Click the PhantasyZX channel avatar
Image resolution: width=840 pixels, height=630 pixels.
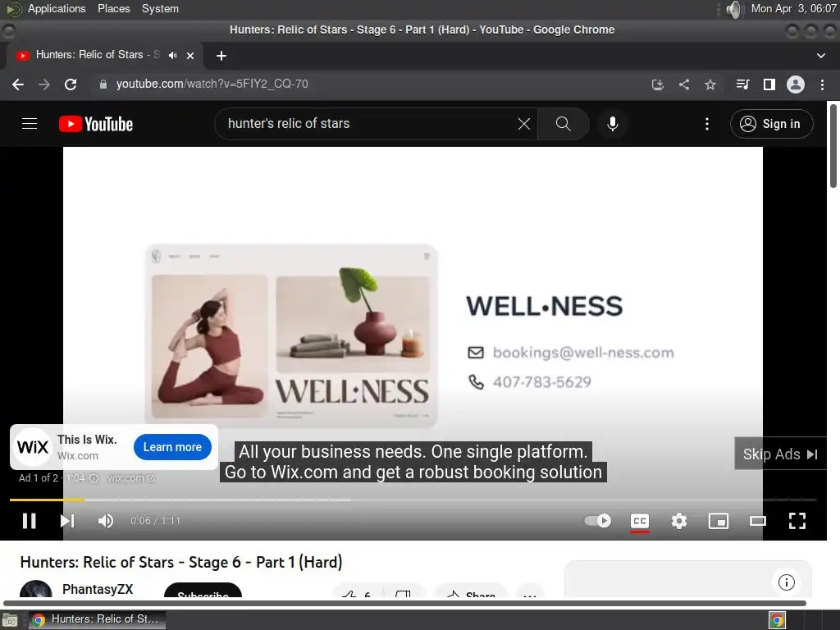(36, 589)
